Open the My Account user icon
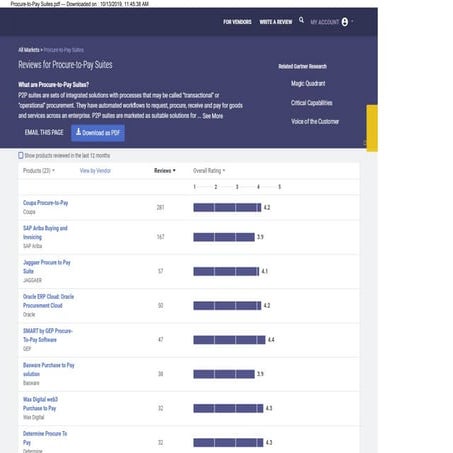Viewport: 453px width, 453px height. point(345,22)
